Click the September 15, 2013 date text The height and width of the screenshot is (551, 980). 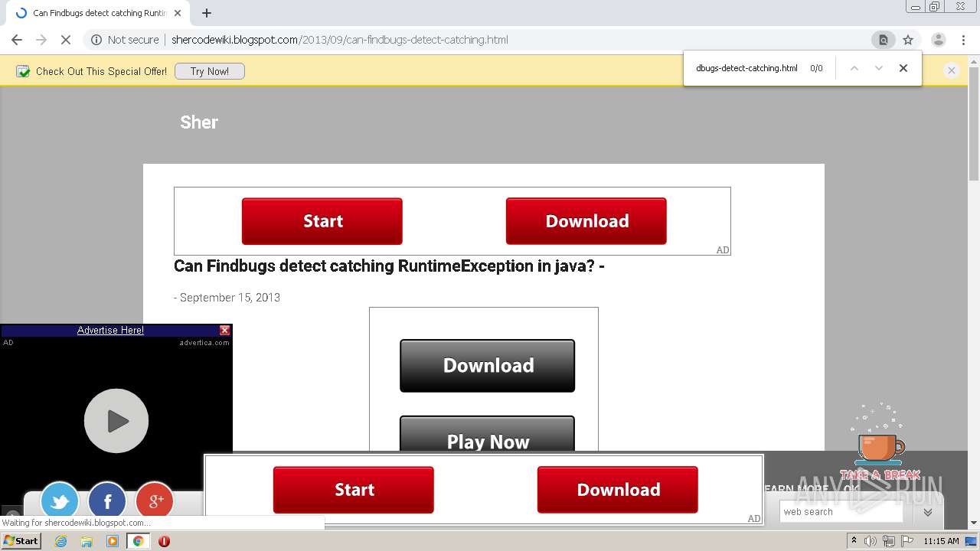tap(230, 298)
